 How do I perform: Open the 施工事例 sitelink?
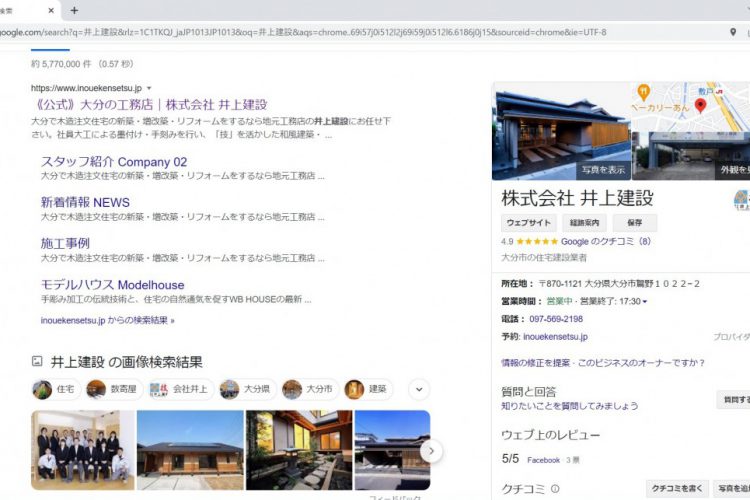click(65, 243)
